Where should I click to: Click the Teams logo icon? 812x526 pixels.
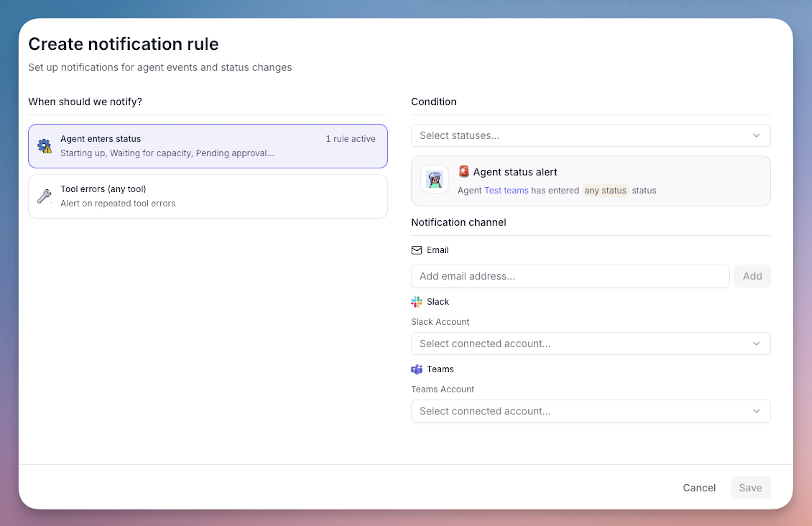coord(416,369)
